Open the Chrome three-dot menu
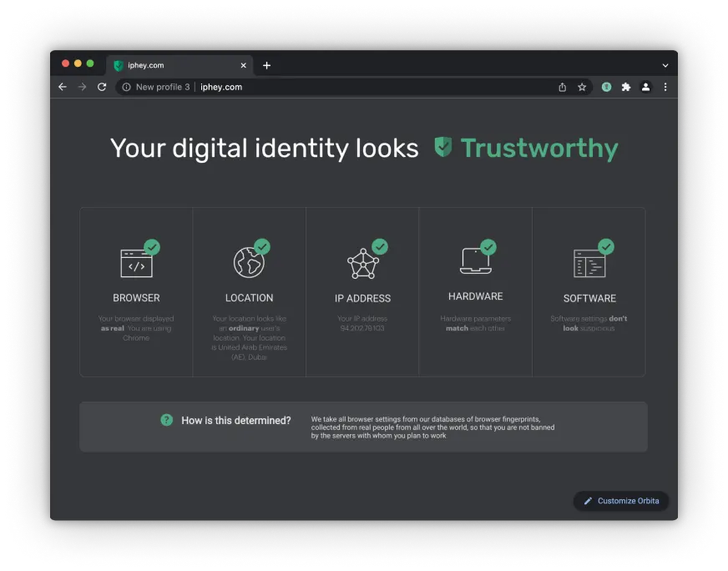 pos(665,87)
